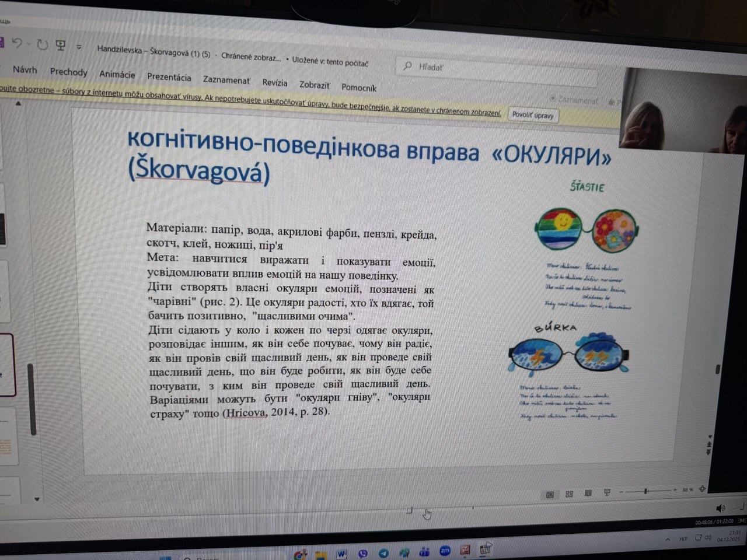Screen dimensions: 747x560
Task: Click the thumbnail panel scroll-down arrow
Action: pyautogui.click(x=37, y=499)
